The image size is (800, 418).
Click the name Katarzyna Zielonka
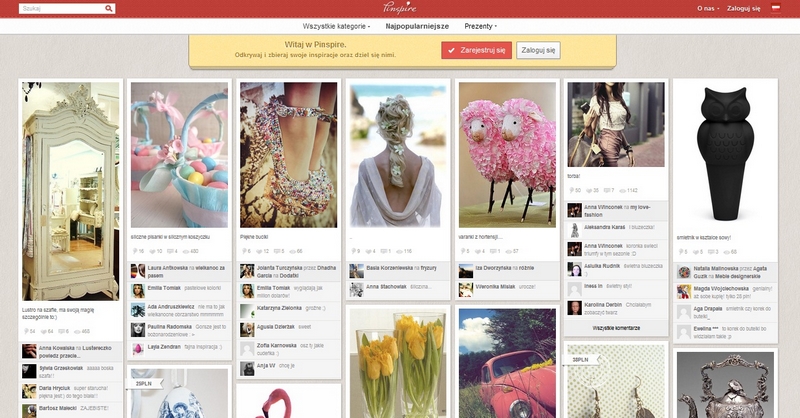click(x=279, y=308)
